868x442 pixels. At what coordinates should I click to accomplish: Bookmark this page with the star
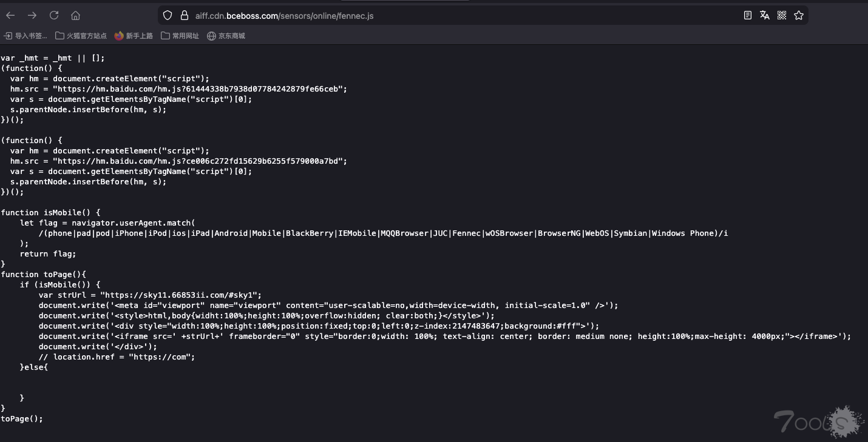click(x=799, y=16)
